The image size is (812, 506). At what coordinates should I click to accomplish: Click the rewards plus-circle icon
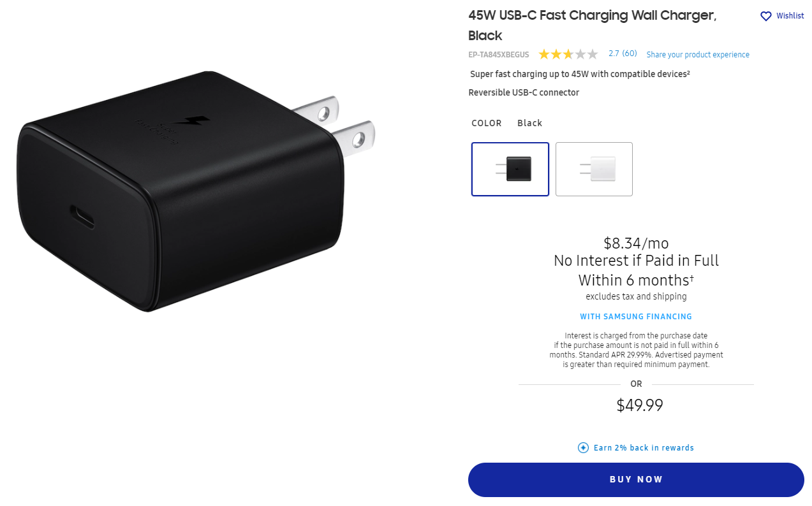coord(583,448)
